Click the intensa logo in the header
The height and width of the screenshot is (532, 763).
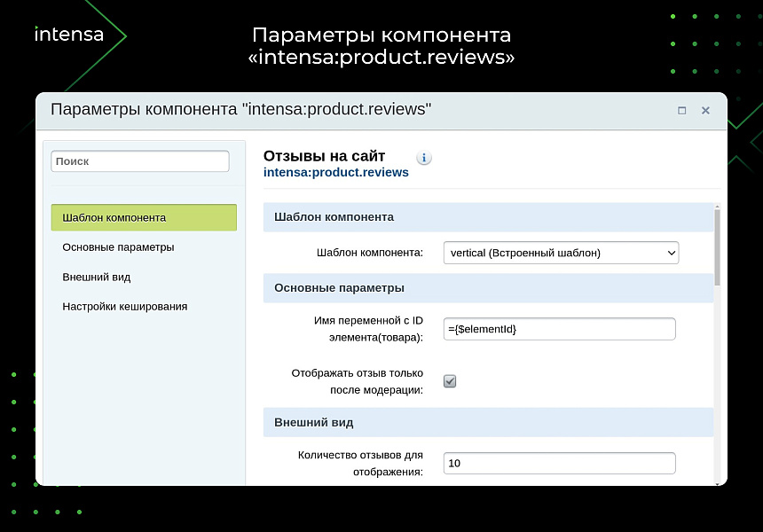click(68, 34)
